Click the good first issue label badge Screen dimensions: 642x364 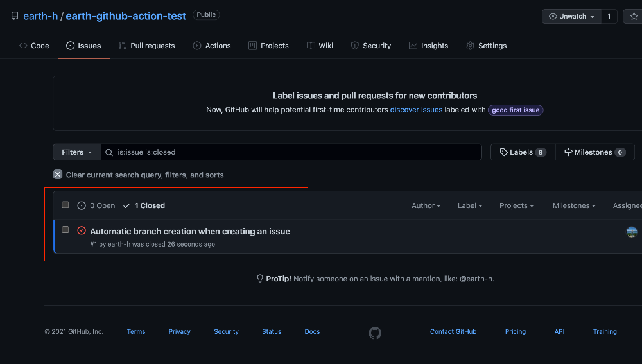click(x=516, y=110)
